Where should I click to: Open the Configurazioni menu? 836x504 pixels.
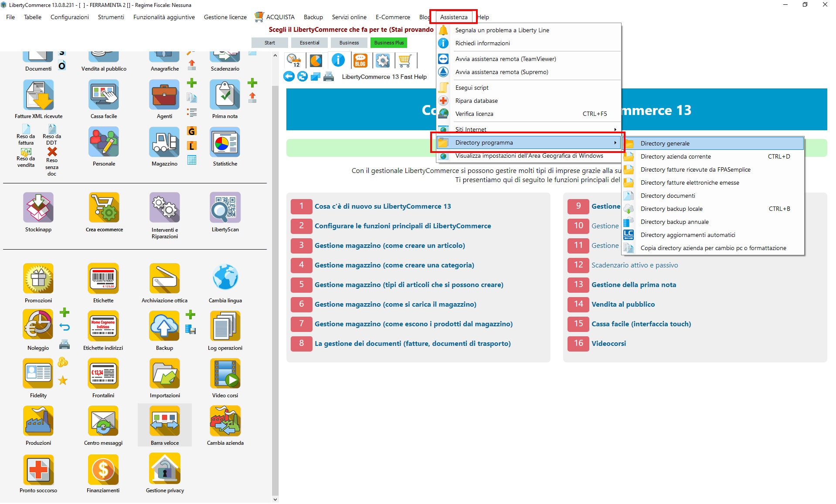point(70,17)
